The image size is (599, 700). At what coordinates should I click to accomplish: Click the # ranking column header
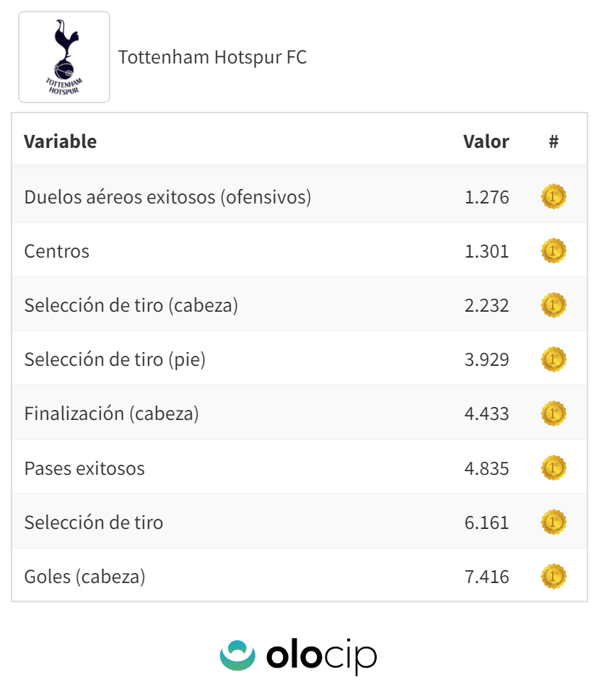click(554, 141)
